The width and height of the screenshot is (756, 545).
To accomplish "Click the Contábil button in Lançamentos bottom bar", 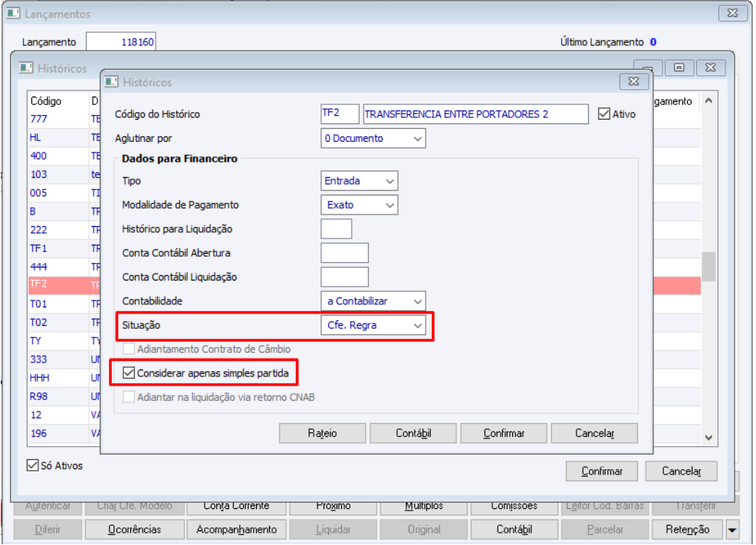I will pos(514,530).
